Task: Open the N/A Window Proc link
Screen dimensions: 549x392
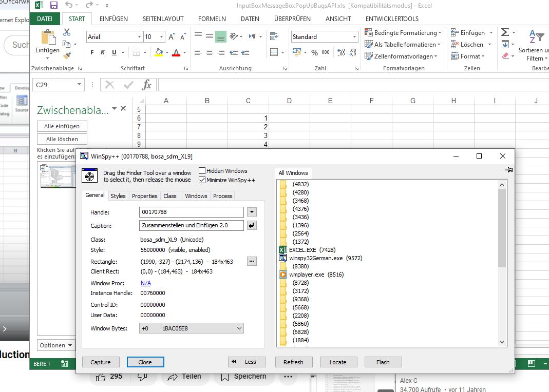Action: click(146, 283)
